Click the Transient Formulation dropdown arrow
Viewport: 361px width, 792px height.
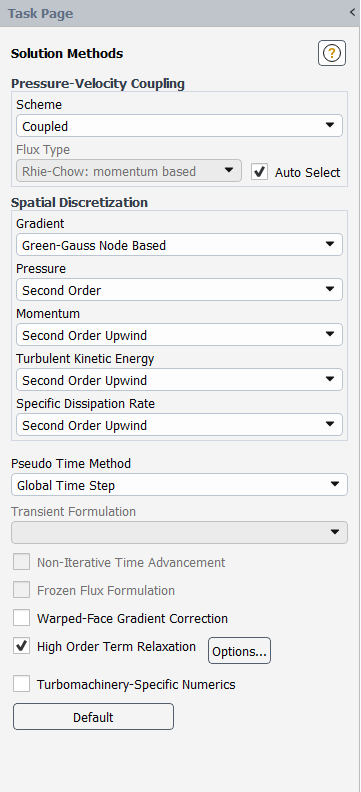334,532
